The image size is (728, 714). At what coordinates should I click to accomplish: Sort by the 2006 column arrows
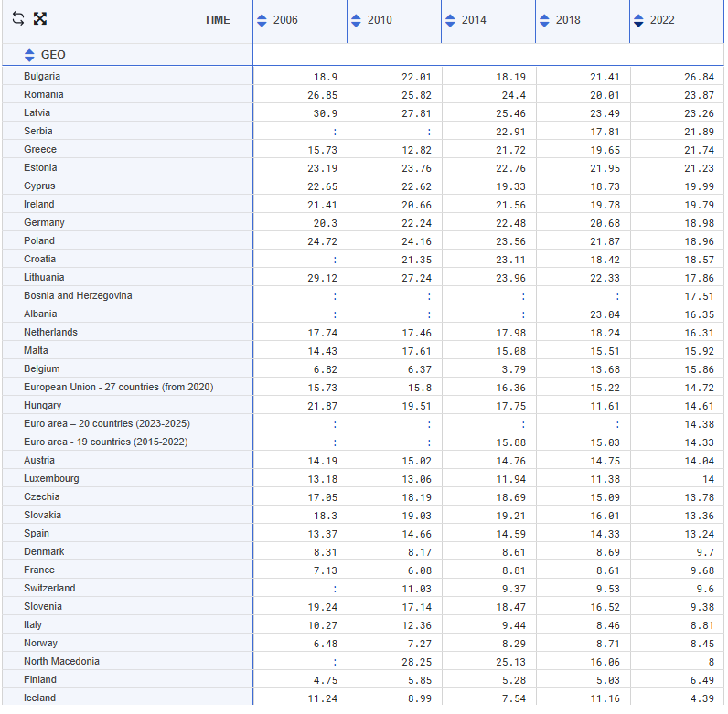(x=262, y=20)
